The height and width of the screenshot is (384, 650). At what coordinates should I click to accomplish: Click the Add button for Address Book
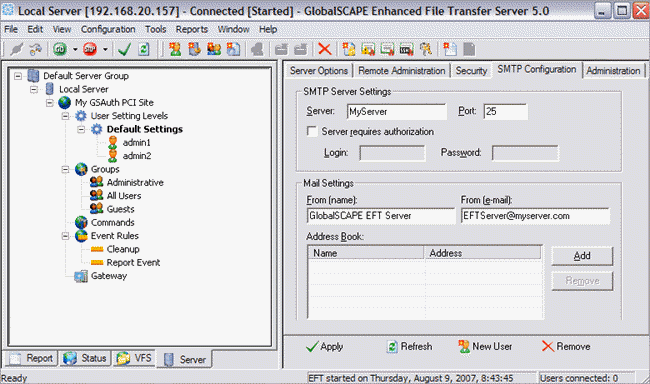582,256
